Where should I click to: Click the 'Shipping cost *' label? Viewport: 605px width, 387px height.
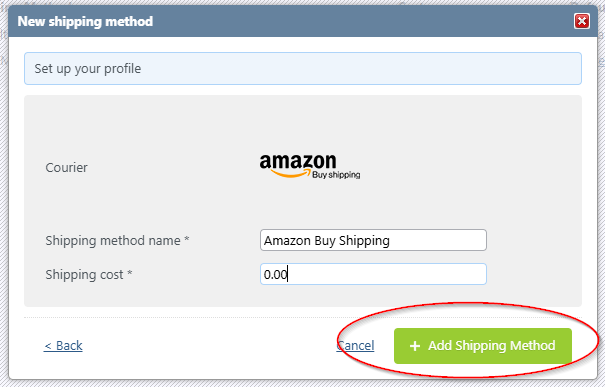coord(89,274)
